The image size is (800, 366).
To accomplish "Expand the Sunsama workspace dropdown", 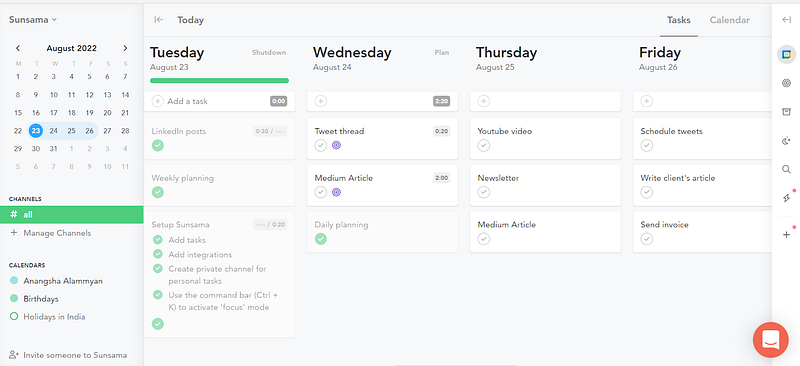I will pyautogui.click(x=33, y=20).
